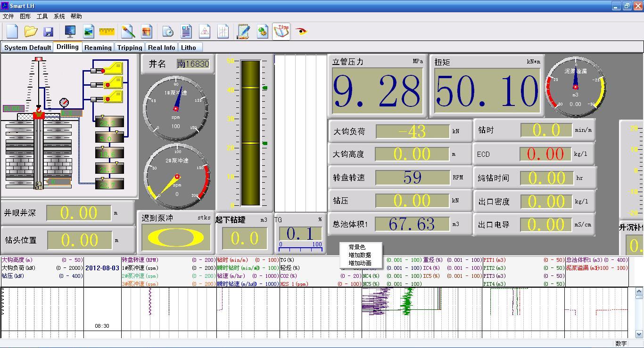
Task: Click the date 2012-08-03 in chart header
Action: click(102, 268)
